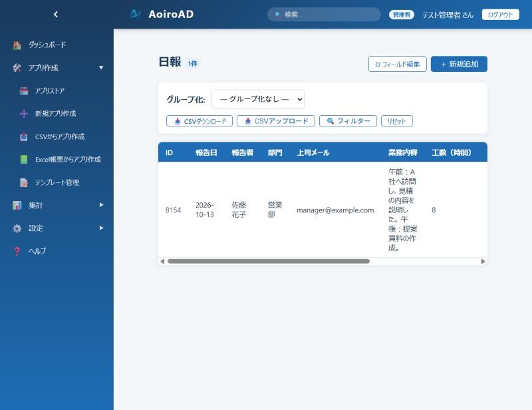
Task: Click the リセット button
Action: (397, 121)
